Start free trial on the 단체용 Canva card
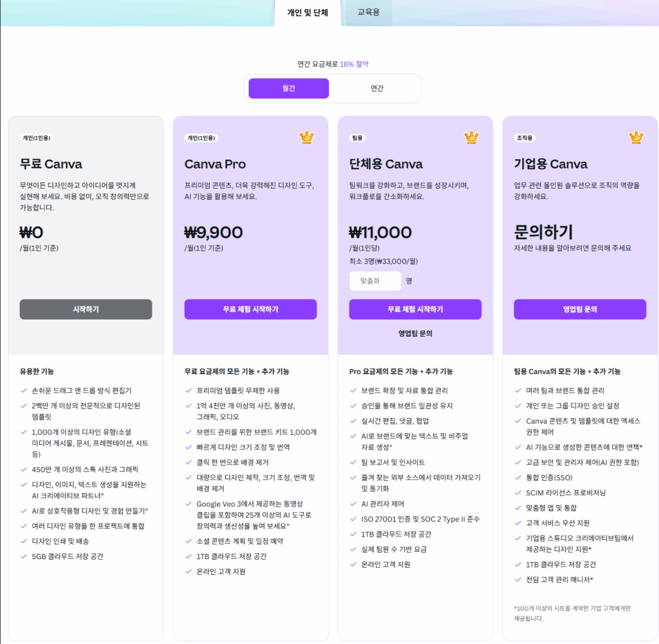Screen dimensions: 659x644 415,309
